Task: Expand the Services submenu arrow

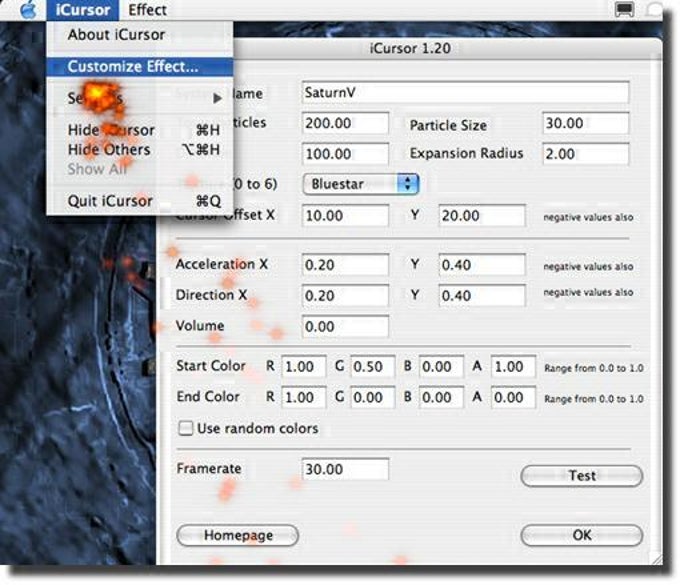Action: click(x=217, y=98)
